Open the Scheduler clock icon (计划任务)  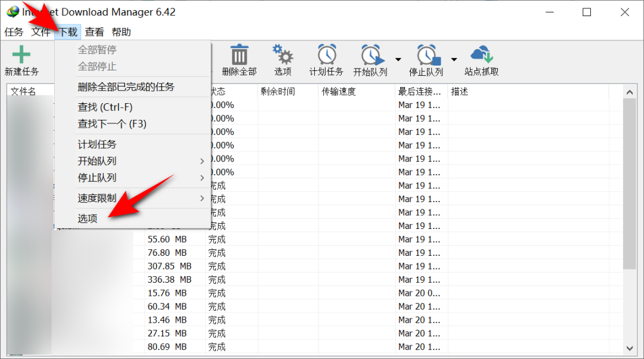(x=327, y=55)
